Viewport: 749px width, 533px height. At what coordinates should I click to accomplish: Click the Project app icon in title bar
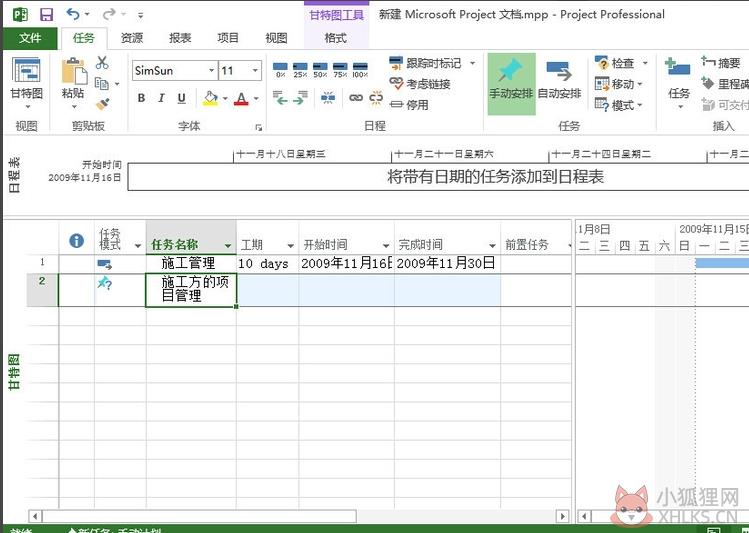pyautogui.click(x=20, y=14)
